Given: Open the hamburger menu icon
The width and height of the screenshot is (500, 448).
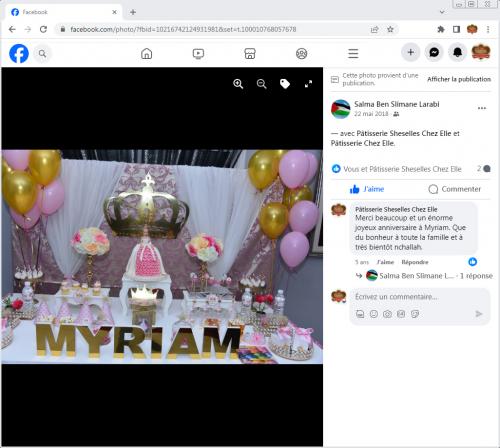Looking at the screenshot, I should (353, 53).
